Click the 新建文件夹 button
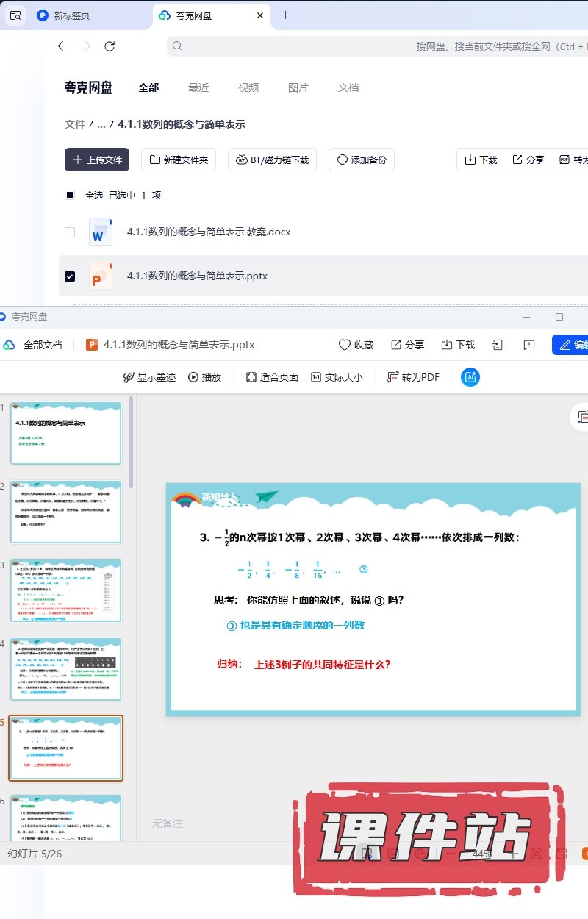 click(178, 160)
